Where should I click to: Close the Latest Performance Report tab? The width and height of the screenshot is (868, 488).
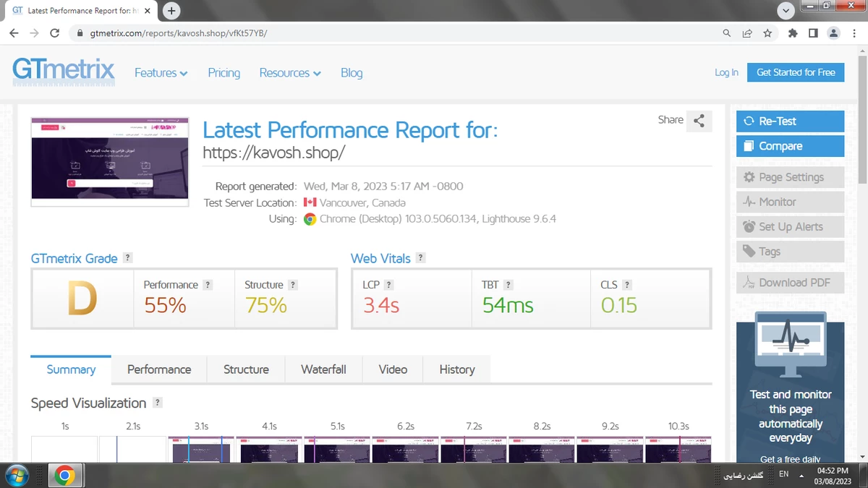tap(148, 11)
